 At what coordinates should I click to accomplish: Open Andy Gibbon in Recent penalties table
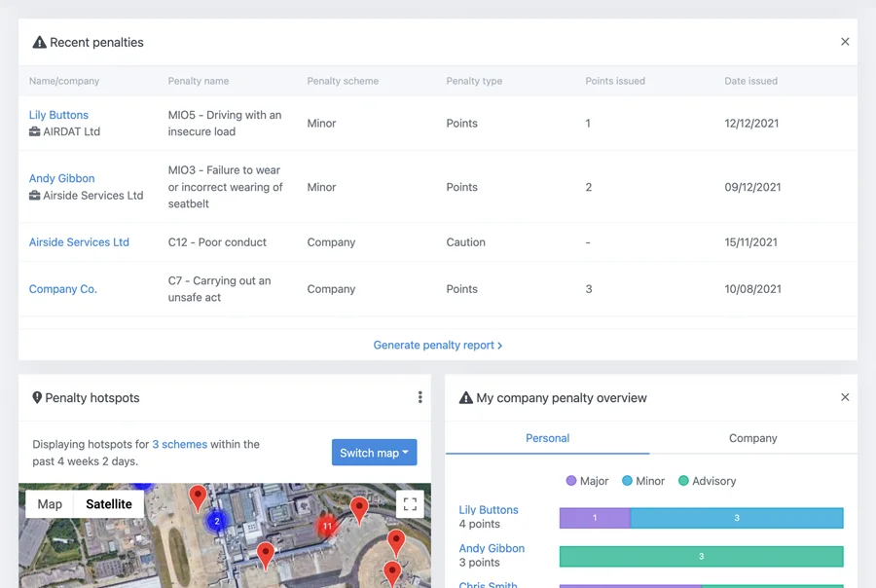[x=61, y=178]
